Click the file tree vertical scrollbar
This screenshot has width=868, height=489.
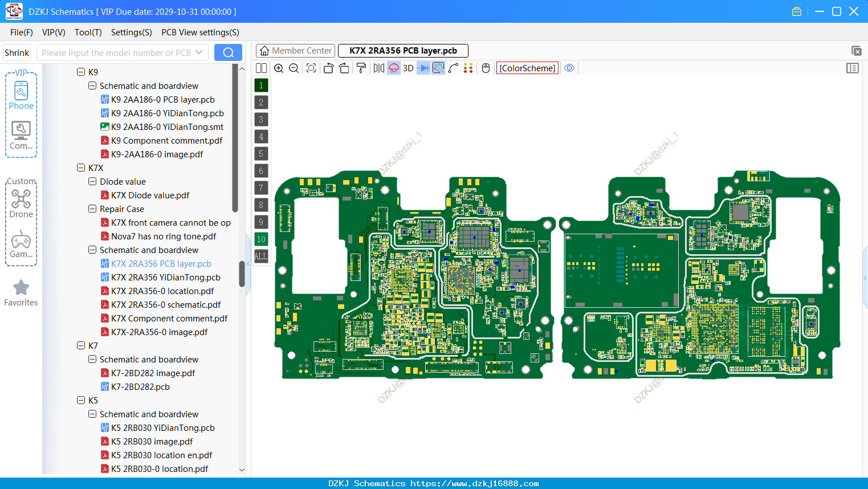pos(242,274)
